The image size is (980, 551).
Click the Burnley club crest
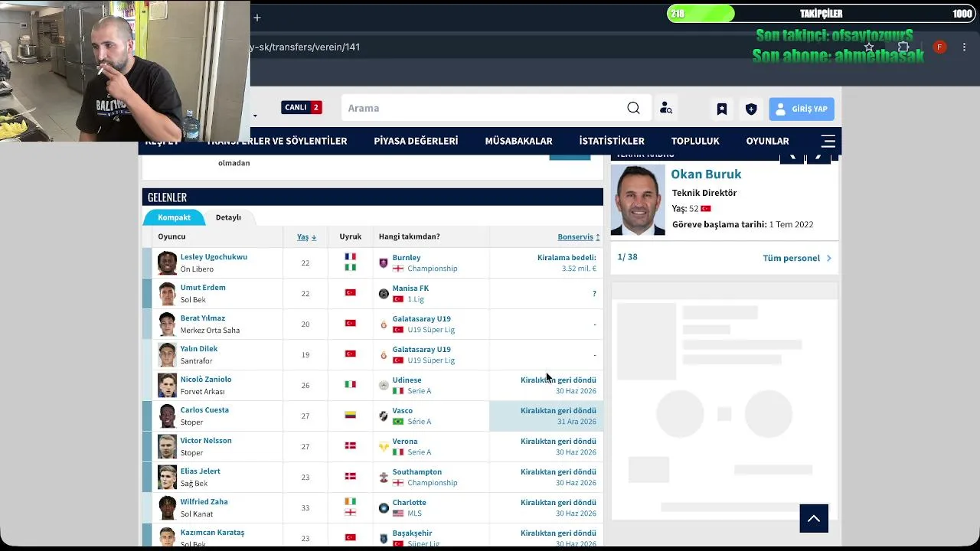point(384,262)
